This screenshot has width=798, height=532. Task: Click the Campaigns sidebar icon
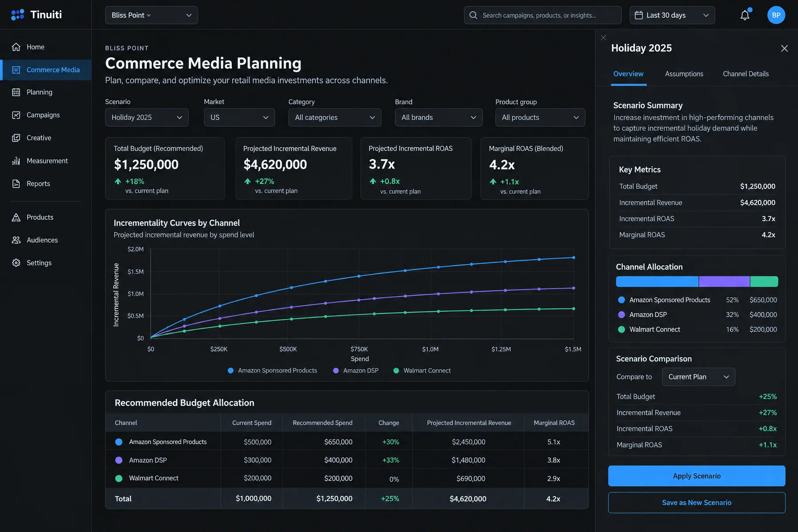tap(16, 115)
